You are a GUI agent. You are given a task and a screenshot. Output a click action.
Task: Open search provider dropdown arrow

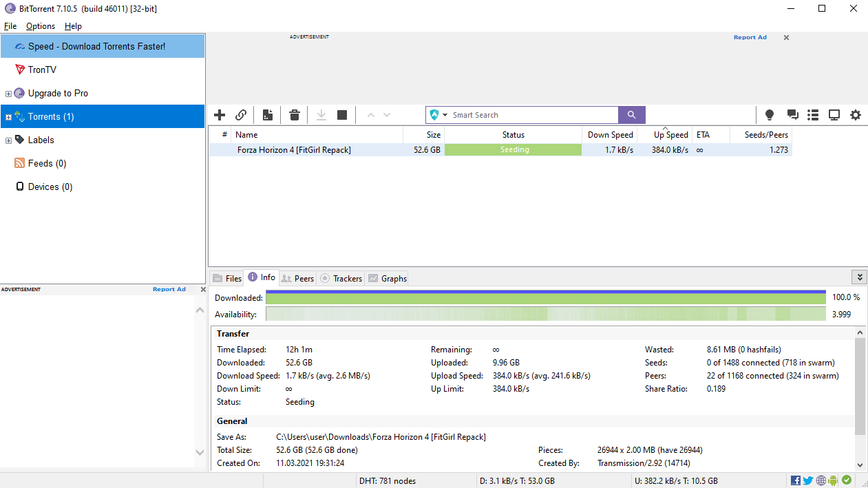pos(445,115)
